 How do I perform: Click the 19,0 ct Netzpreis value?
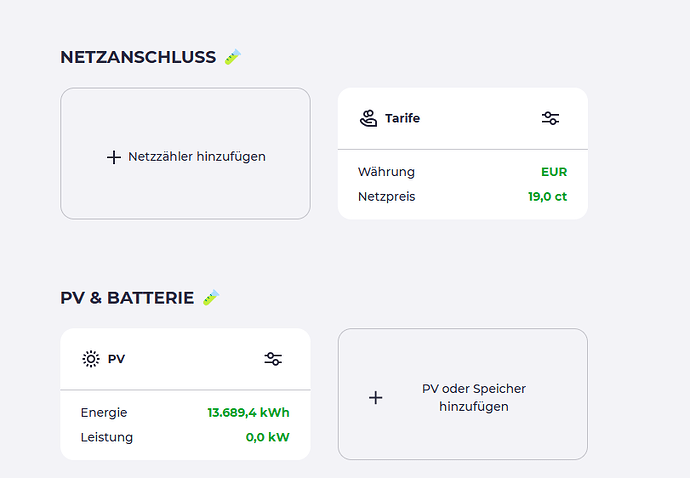[547, 196]
